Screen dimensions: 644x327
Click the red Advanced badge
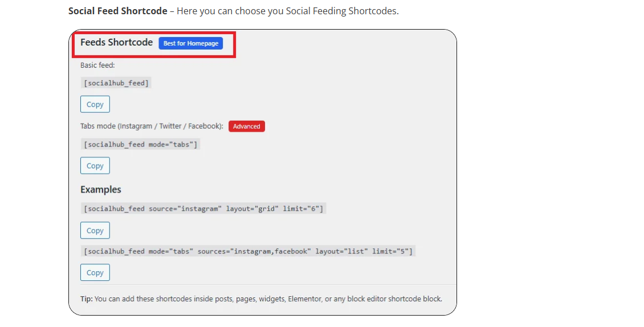(246, 126)
